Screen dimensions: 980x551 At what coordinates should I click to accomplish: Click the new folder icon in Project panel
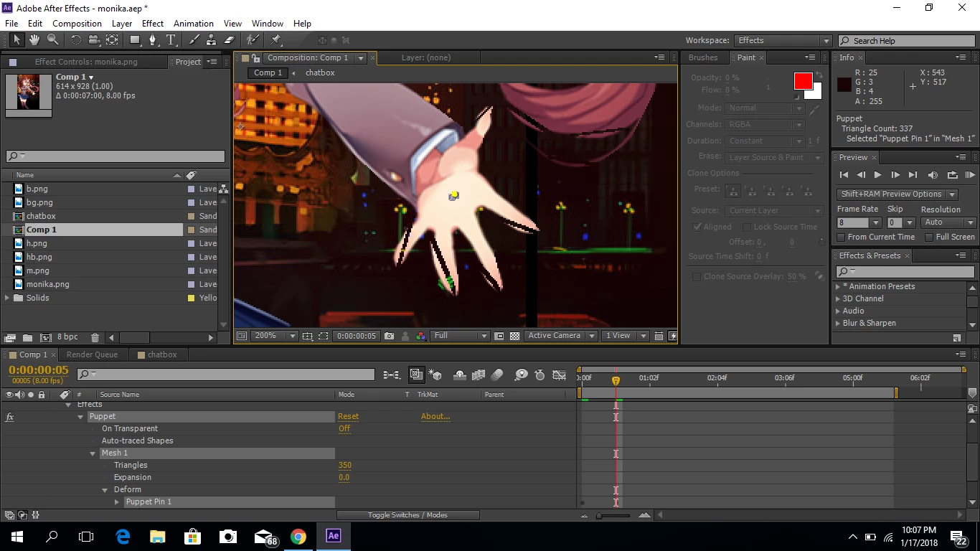pyautogui.click(x=27, y=337)
